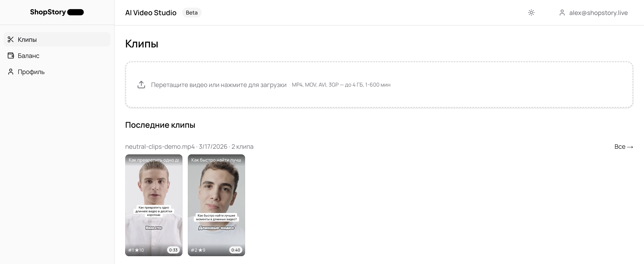The height and width of the screenshot is (264, 644).
Task: Click the ShopStory logo
Action: tap(57, 12)
